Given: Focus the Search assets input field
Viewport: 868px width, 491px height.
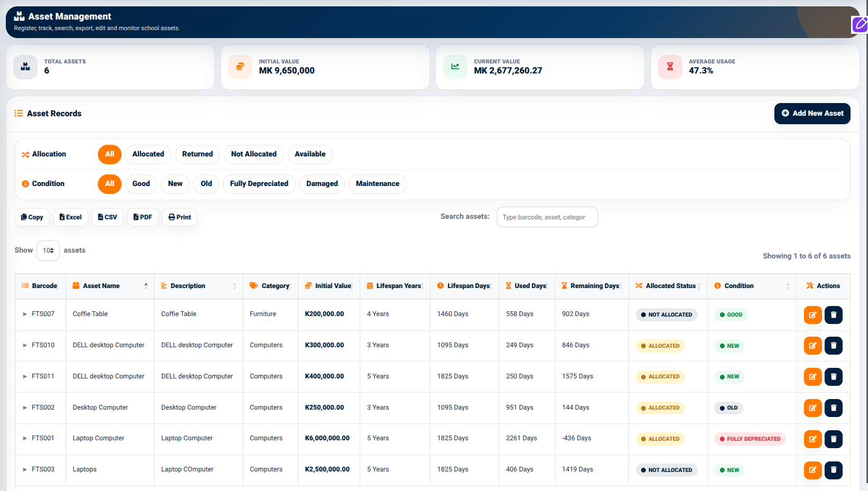Looking at the screenshot, I should tap(547, 217).
